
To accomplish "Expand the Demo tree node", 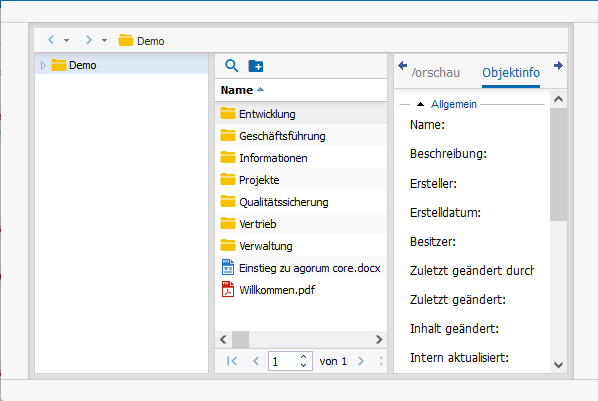I will pyautogui.click(x=43, y=65).
